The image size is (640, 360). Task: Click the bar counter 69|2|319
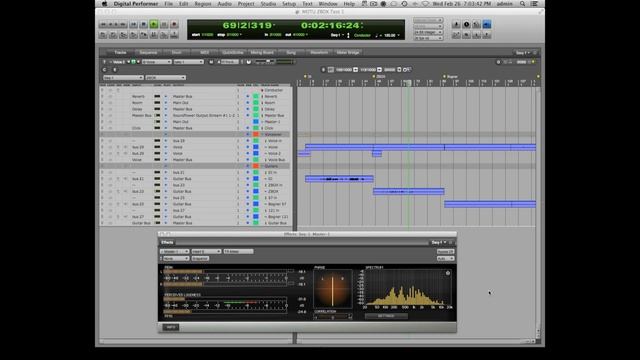click(247, 25)
